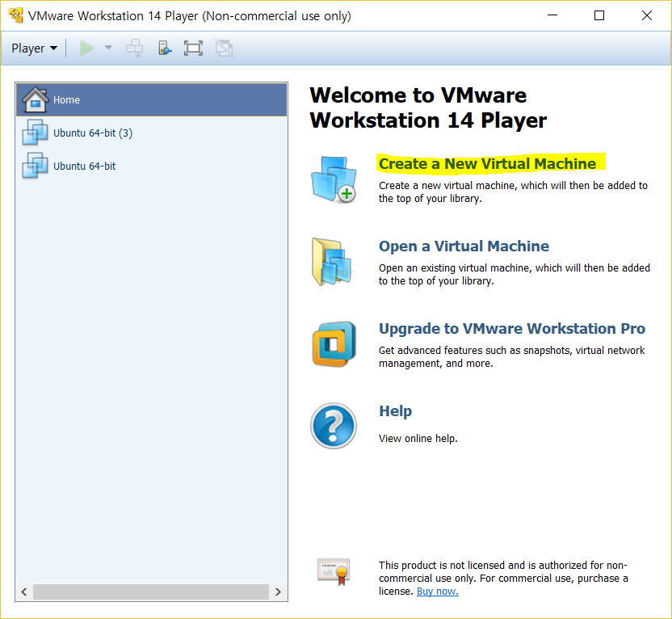
Task: Click Upgrade to VMware Workstation Pro link
Action: point(512,328)
